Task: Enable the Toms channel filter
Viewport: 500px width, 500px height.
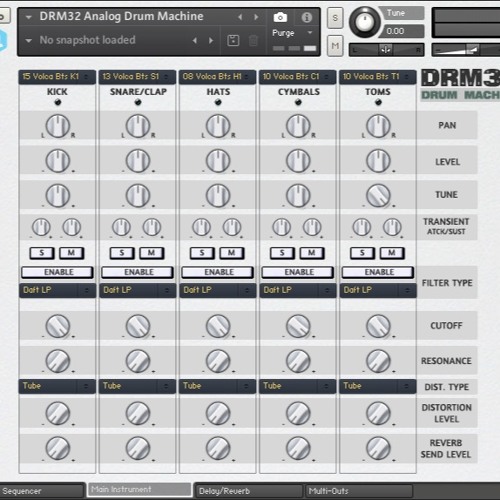Action: (378, 272)
